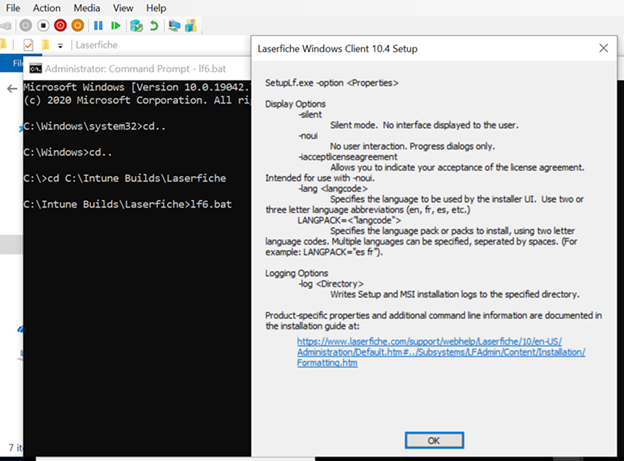This screenshot has width=624, height=461.
Task: Pause the virtual machine
Action: pos(98,25)
